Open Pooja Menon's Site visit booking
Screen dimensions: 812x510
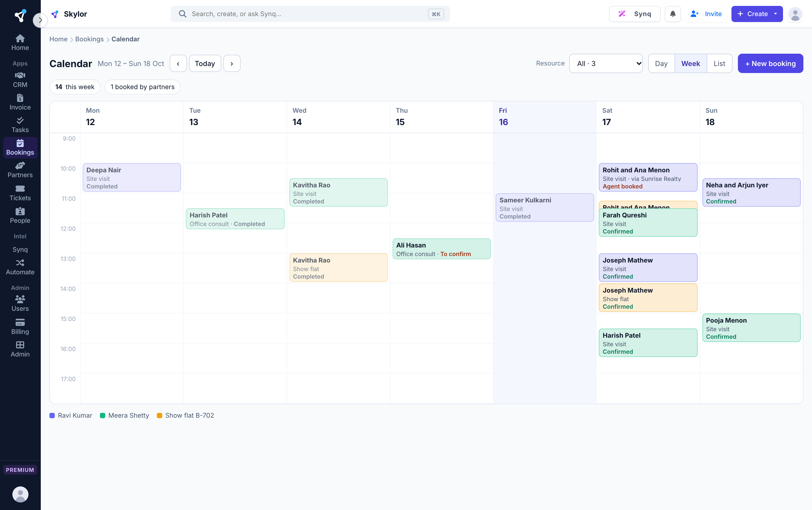click(x=751, y=328)
